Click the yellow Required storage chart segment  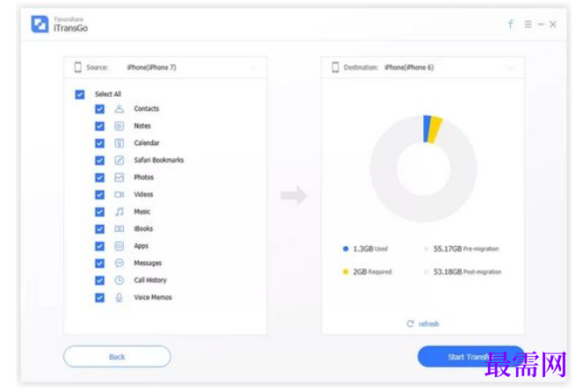coord(434,130)
